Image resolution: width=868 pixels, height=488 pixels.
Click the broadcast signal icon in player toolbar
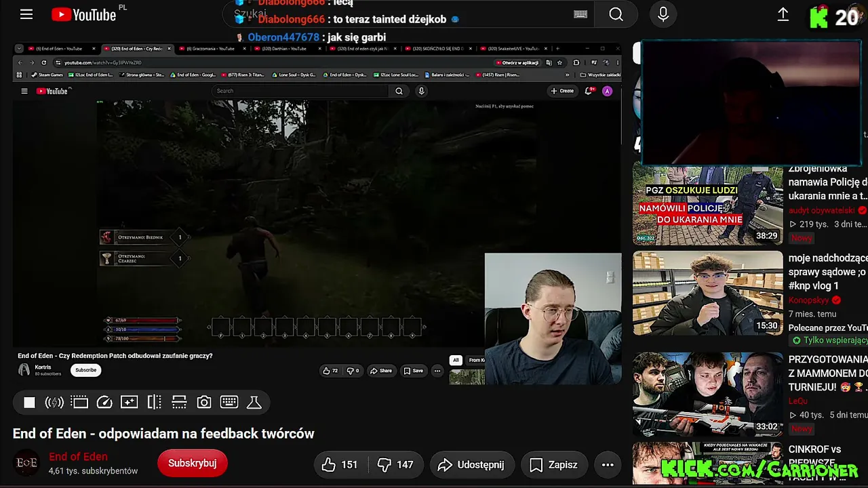[x=54, y=403]
